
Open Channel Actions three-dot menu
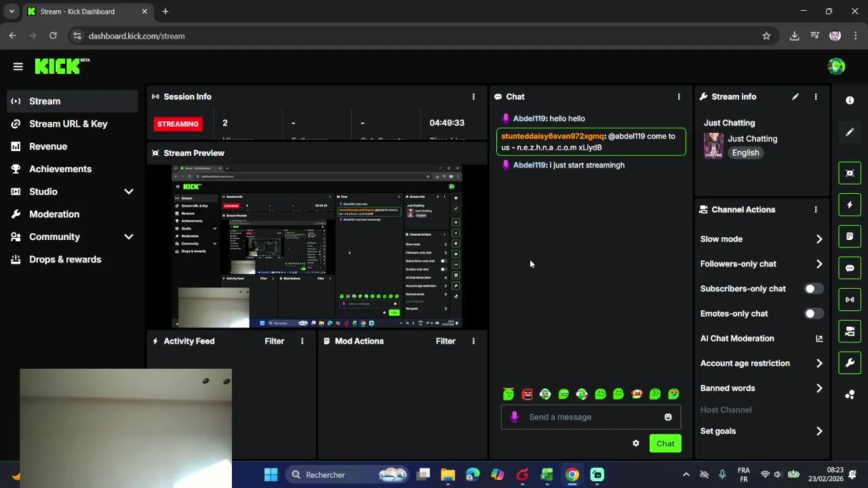pos(816,210)
